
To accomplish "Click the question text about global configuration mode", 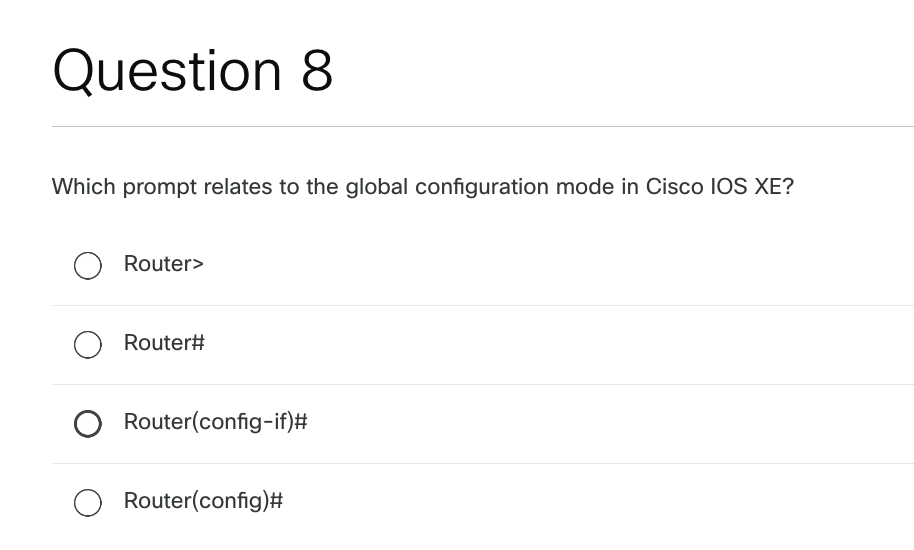I will [x=423, y=187].
